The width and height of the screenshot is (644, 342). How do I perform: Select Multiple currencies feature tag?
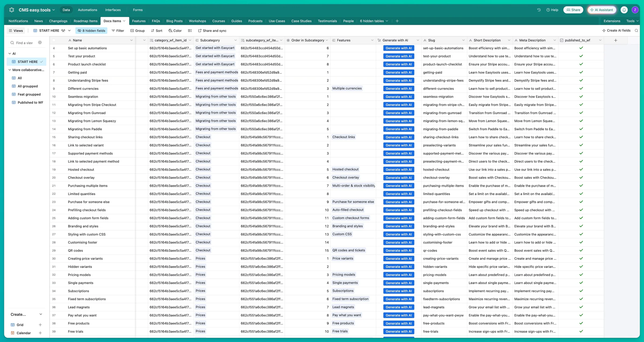[x=347, y=88]
